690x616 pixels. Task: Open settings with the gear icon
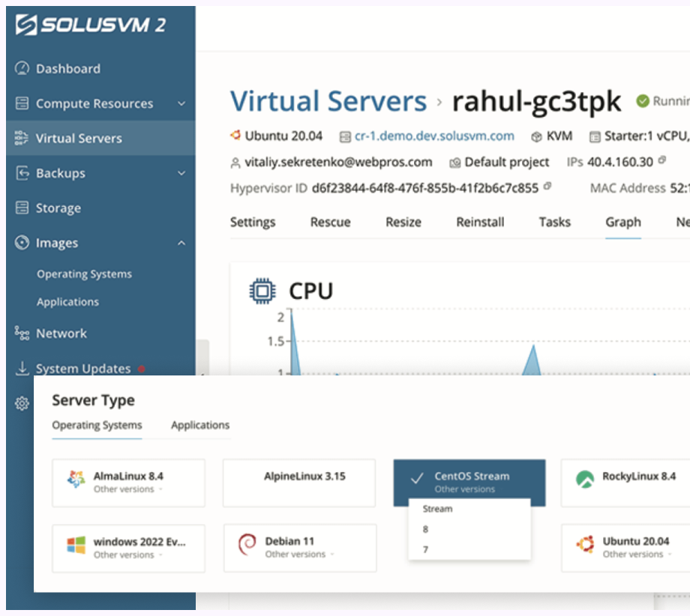22,403
